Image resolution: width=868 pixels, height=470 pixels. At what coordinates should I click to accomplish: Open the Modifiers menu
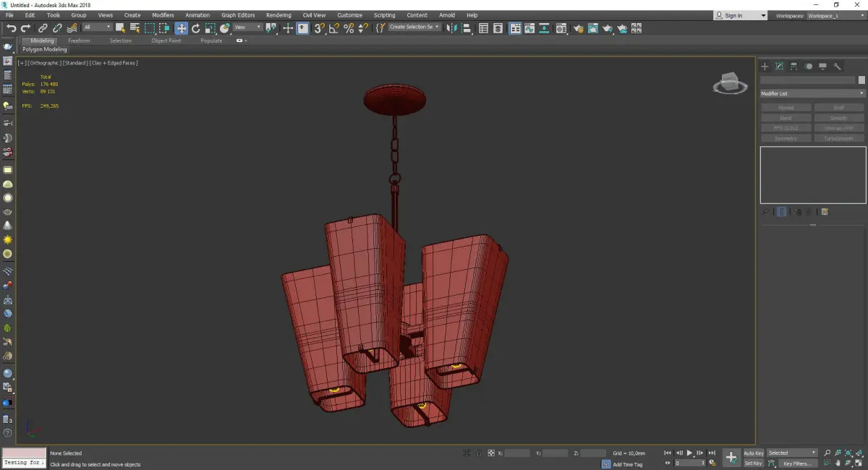click(163, 15)
